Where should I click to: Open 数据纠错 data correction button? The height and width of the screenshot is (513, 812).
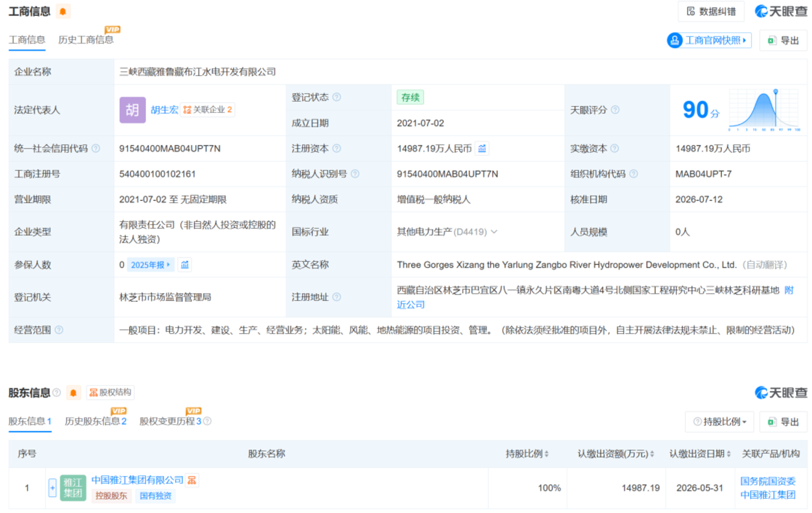pos(711,11)
